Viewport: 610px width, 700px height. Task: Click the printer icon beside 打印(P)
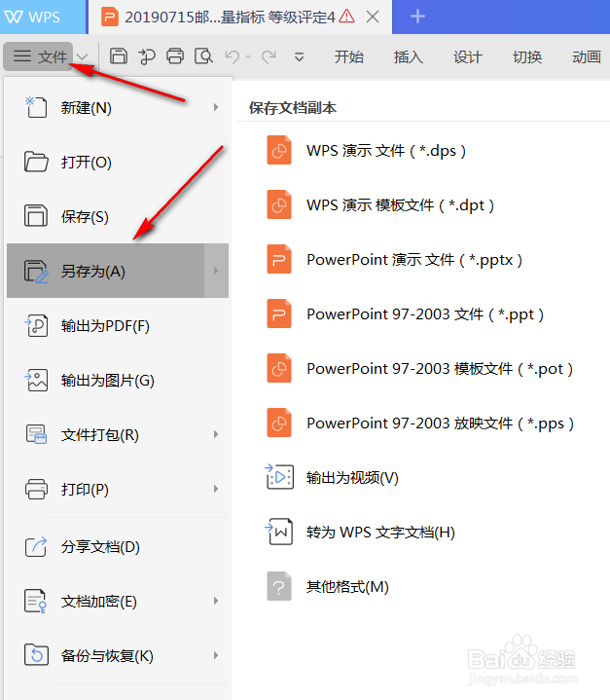click(x=36, y=489)
